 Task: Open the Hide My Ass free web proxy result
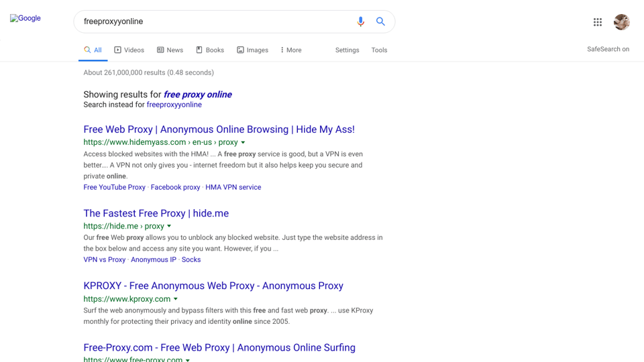pos(219,129)
